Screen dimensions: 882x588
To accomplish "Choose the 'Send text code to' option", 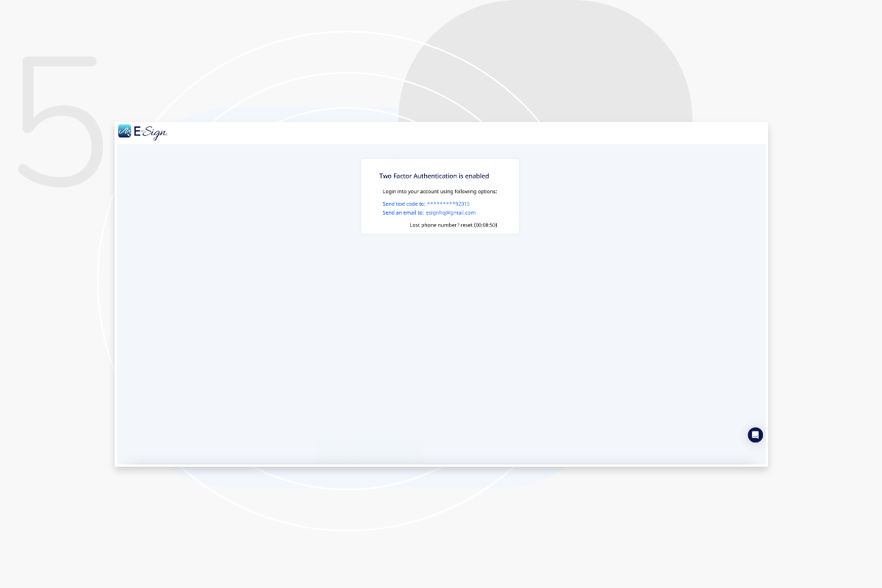I will [x=426, y=204].
